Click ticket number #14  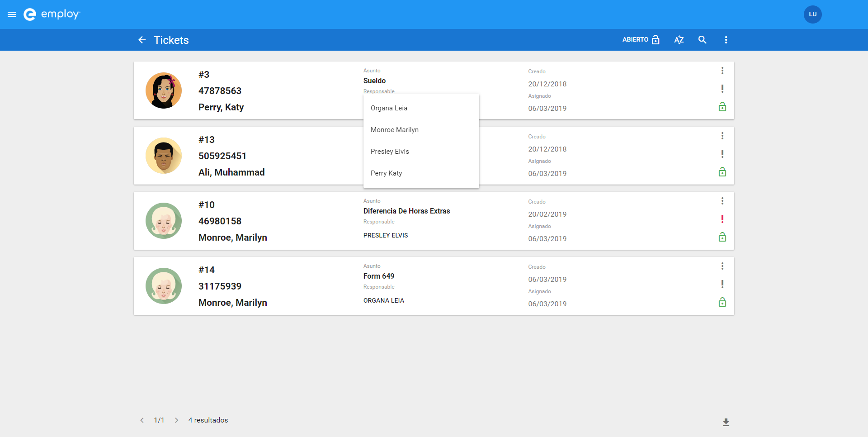(207, 270)
